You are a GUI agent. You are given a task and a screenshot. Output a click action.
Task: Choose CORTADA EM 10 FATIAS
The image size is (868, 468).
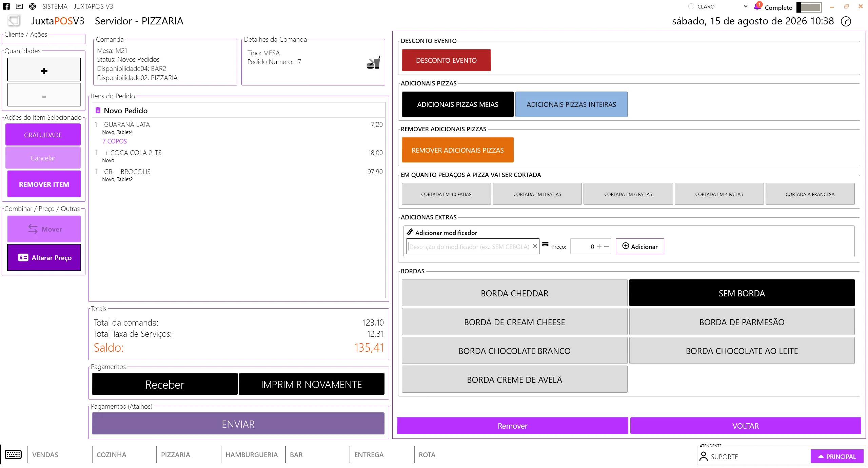(446, 194)
